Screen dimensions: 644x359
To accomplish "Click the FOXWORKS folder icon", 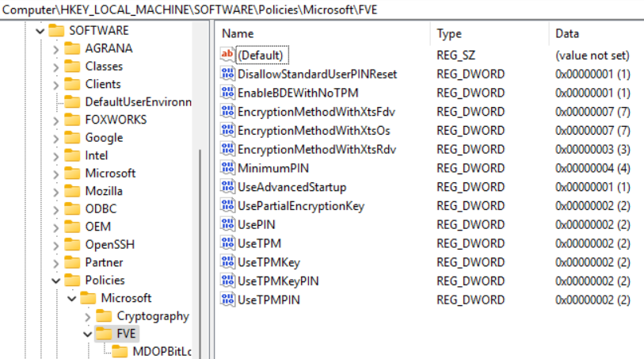I will [72, 120].
